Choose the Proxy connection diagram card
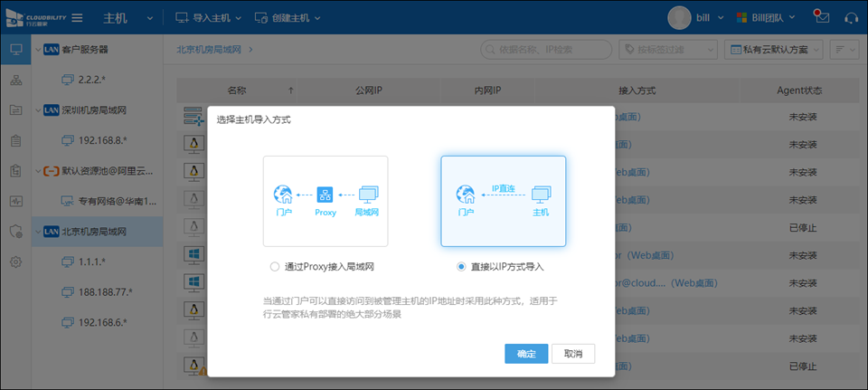Screen dimensions: 868x390 (x=325, y=201)
